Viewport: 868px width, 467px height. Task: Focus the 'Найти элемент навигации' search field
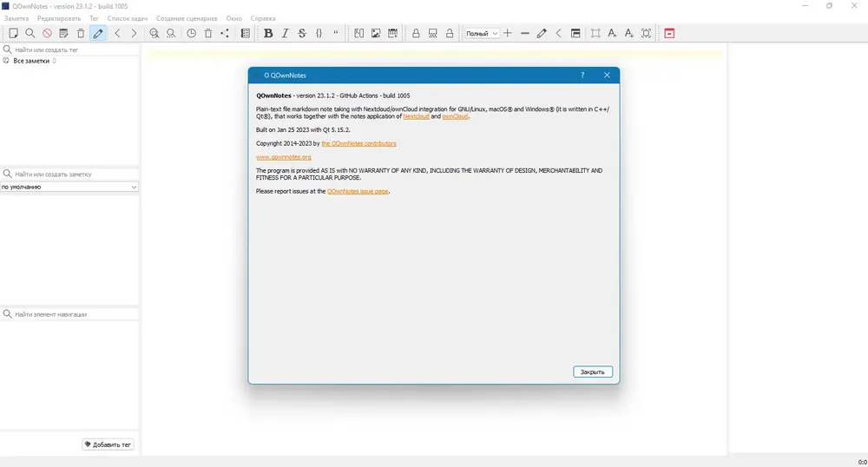pos(69,314)
